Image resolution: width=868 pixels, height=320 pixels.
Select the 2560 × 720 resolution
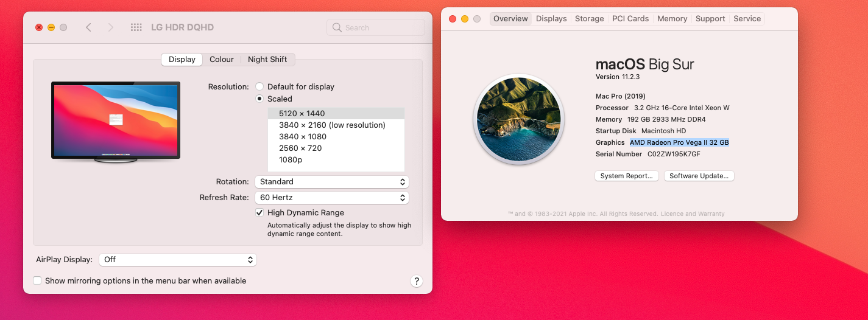pos(336,148)
